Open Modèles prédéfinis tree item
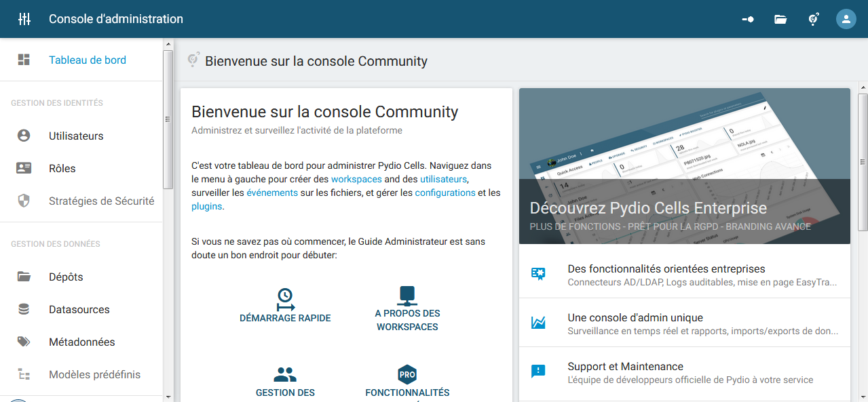The width and height of the screenshot is (868, 402). click(x=94, y=374)
